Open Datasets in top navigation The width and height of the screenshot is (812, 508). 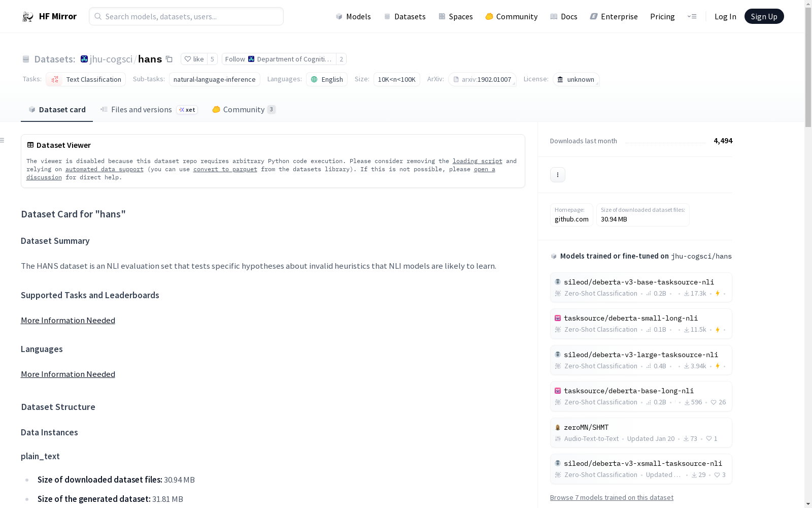click(404, 17)
